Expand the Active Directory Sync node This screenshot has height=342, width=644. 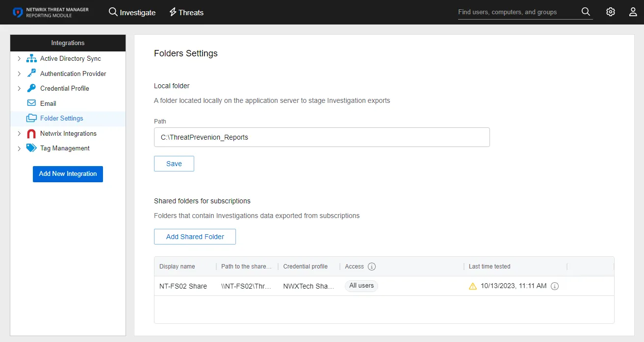19,59
